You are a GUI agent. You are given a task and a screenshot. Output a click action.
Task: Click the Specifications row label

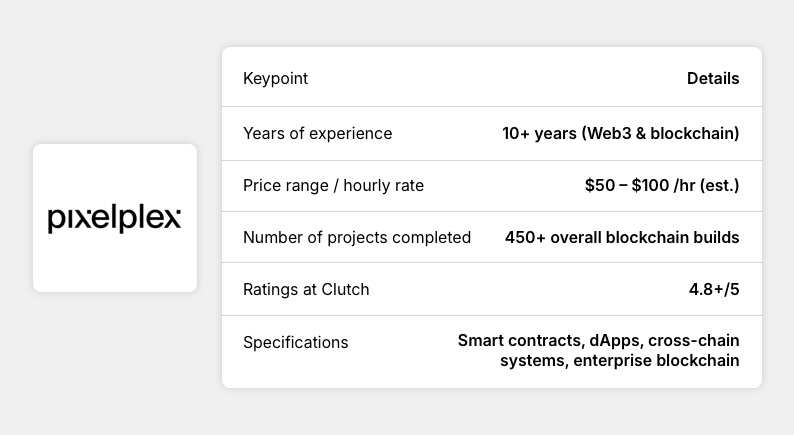click(x=295, y=342)
